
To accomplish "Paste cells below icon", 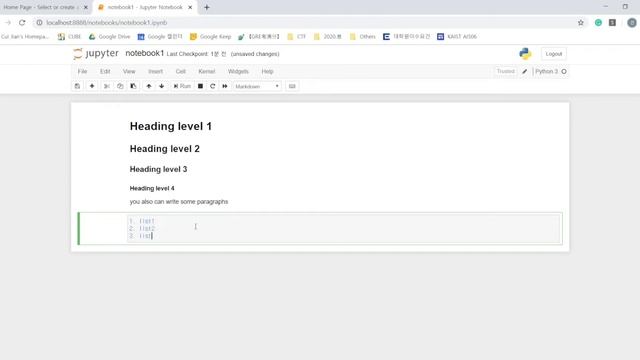I will coord(133,86).
